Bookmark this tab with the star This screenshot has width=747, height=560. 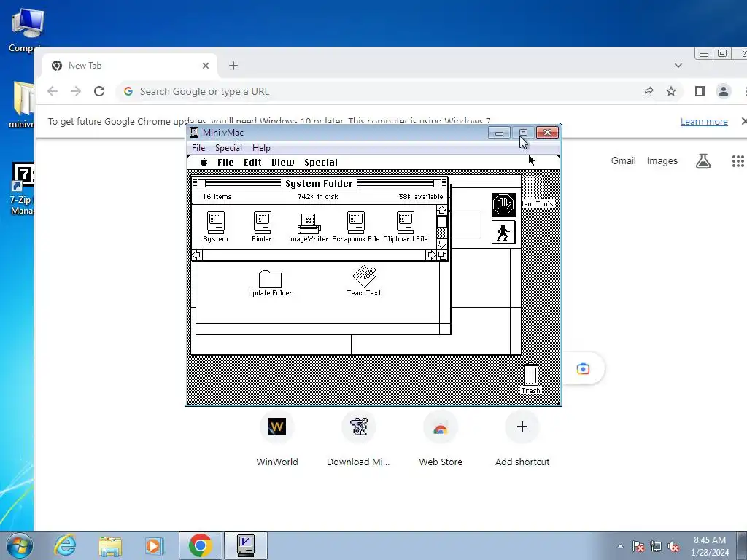(x=671, y=91)
